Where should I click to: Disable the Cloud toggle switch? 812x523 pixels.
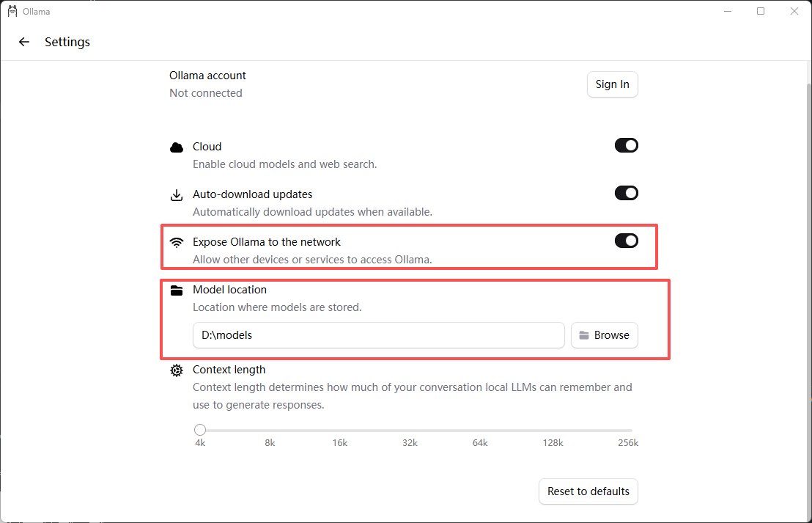click(x=626, y=145)
